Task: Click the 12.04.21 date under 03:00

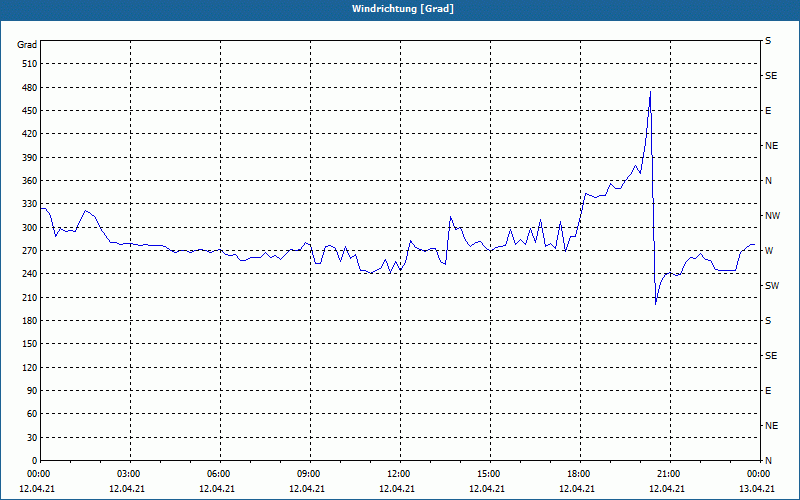Action: coord(127,489)
